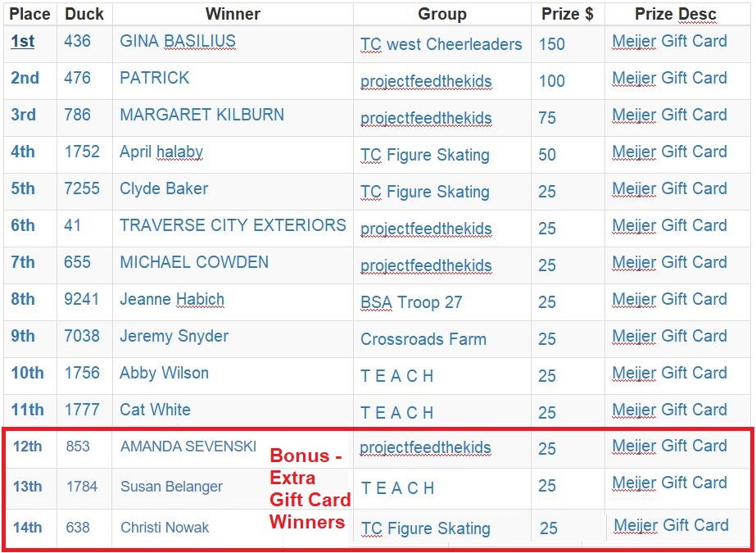The image size is (756, 553).
Task: Click Jeremy Snyder's name
Action: (174, 337)
